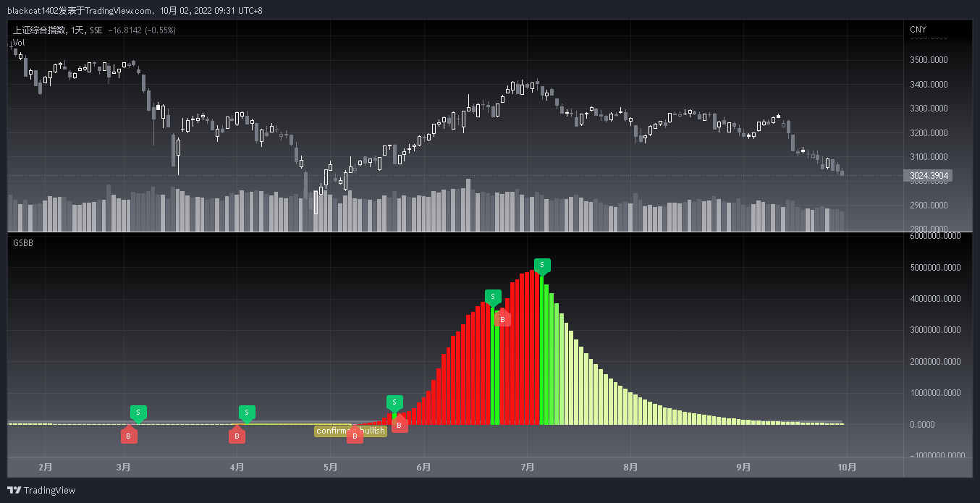Click the CNY currency label
This screenshot has height=503, width=980.
point(918,30)
